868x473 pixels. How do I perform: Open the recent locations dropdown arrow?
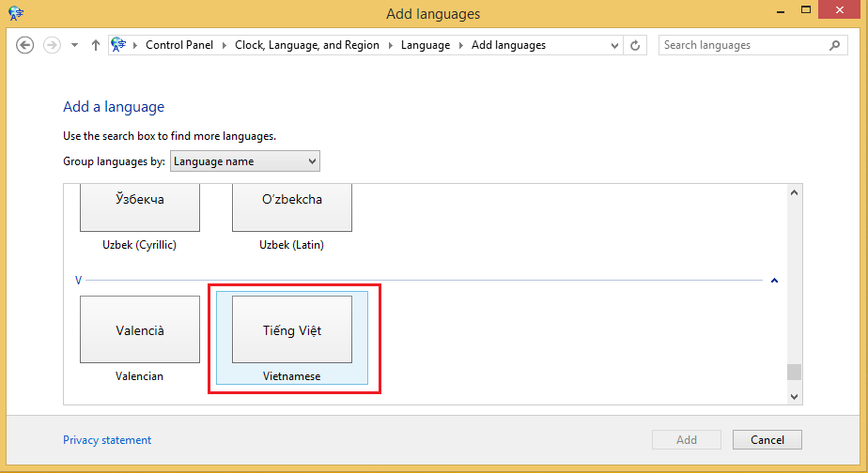(x=75, y=45)
